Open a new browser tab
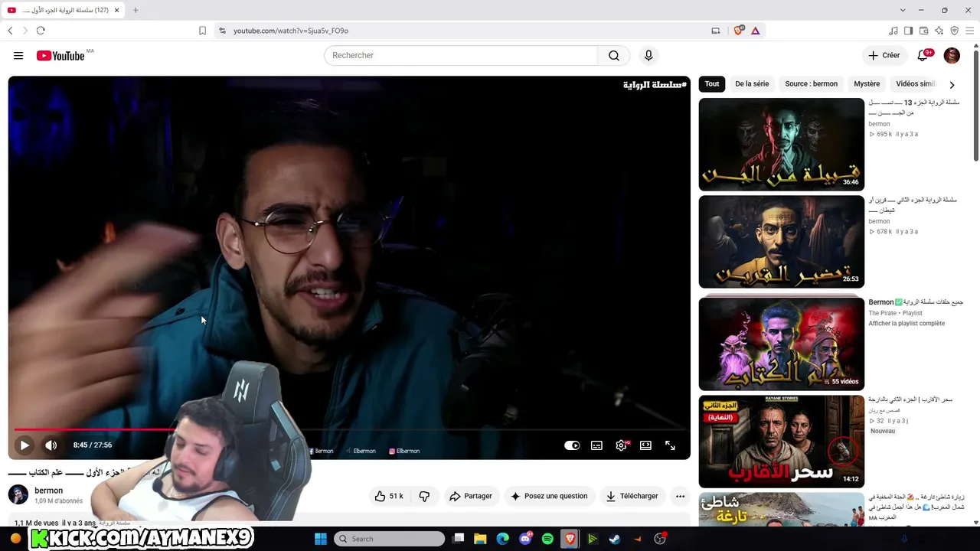The image size is (980, 551). [x=136, y=10]
